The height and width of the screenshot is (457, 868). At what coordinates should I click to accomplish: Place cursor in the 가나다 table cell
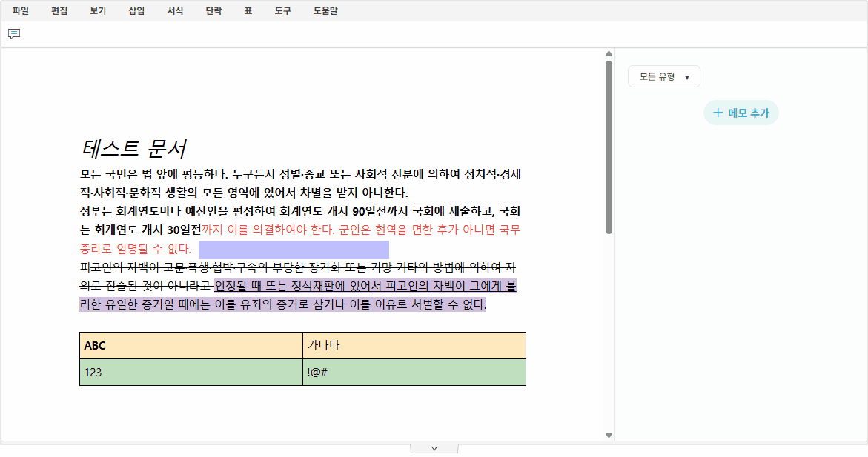pyautogui.click(x=414, y=346)
